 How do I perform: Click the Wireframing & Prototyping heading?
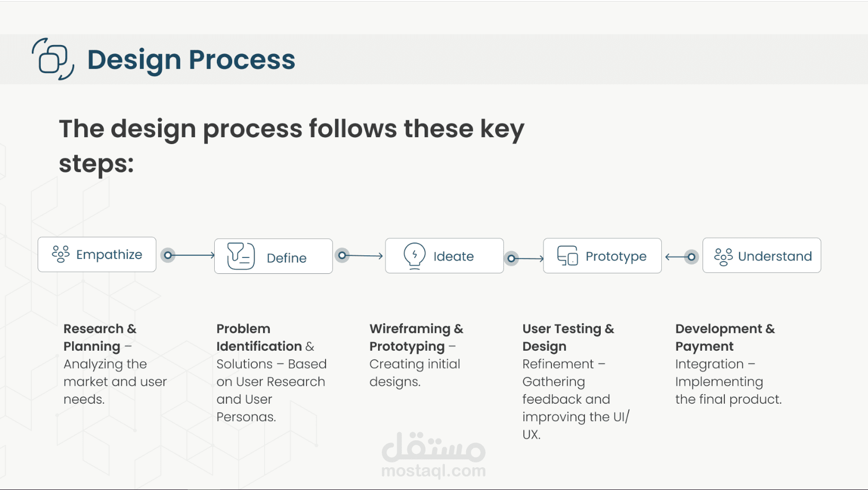click(x=416, y=337)
